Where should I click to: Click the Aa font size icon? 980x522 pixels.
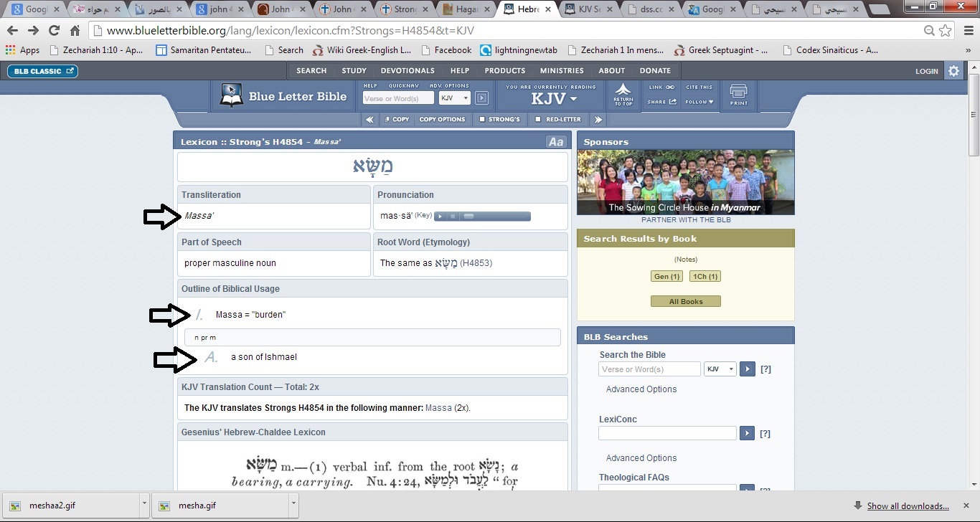555,142
